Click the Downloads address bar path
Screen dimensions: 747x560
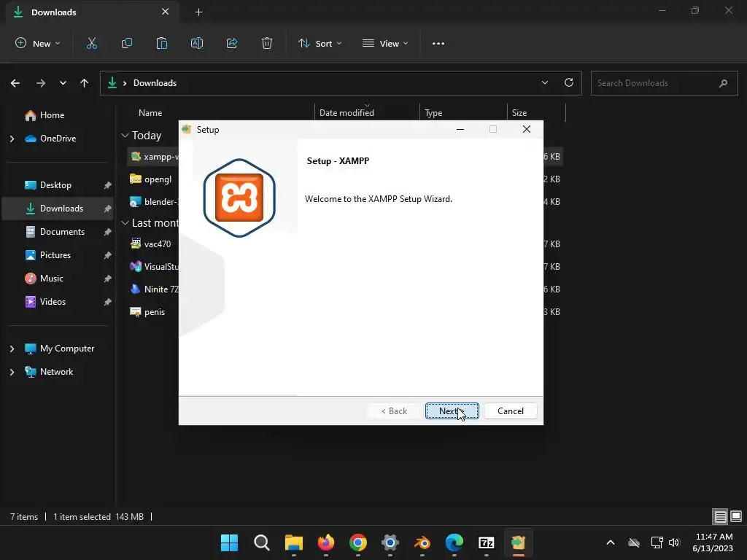click(155, 83)
